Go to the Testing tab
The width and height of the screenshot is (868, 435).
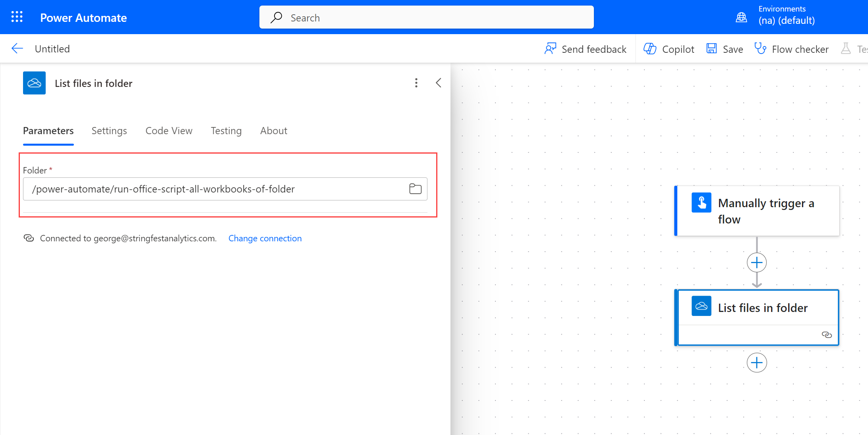tap(226, 131)
